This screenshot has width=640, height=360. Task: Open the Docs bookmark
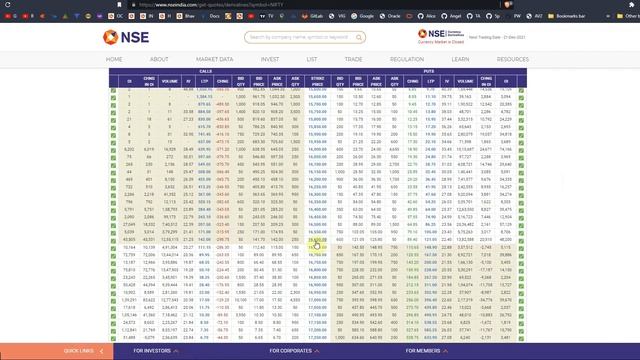click(211, 16)
